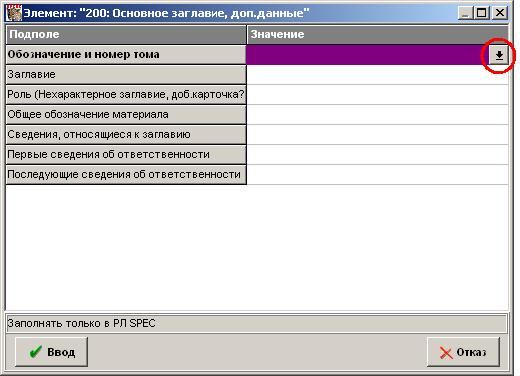This screenshot has height=376, width=520.
Task: Click the value field for Роль (Нехарактерное заглавие)
Action: (x=377, y=94)
